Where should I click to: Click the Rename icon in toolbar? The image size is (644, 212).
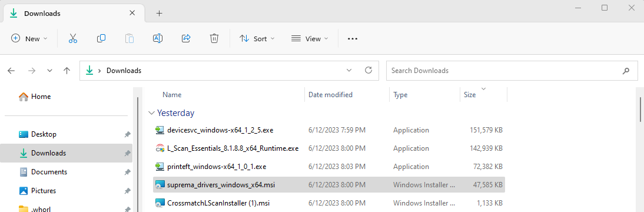(158, 39)
